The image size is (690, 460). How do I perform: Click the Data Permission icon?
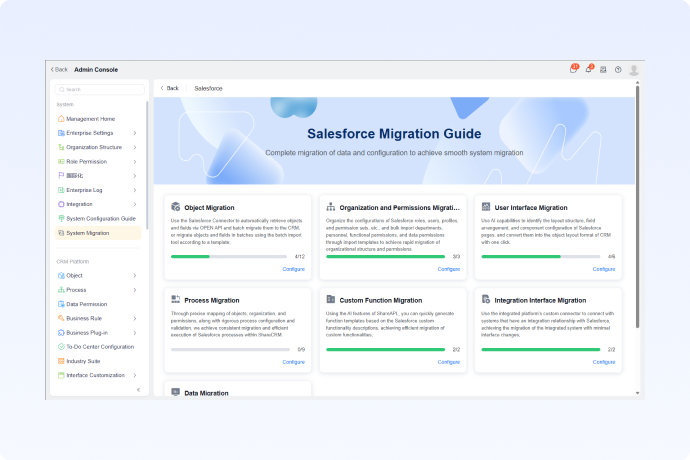click(61, 304)
